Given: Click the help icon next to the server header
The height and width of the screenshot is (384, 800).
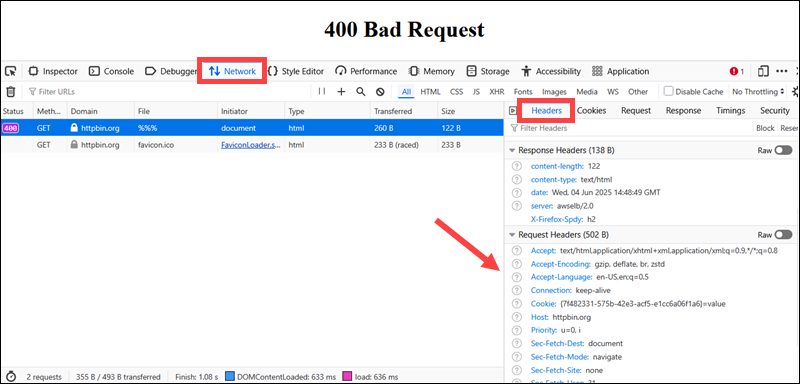Looking at the screenshot, I should (x=517, y=206).
